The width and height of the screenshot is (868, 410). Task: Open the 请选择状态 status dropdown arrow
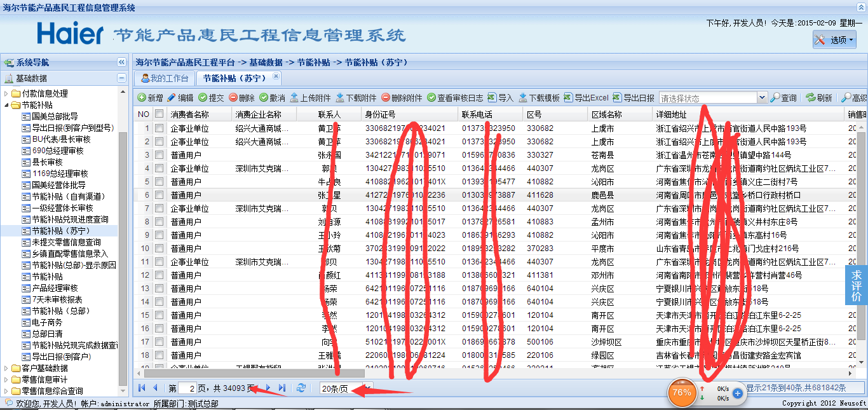(x=762, y=98)
